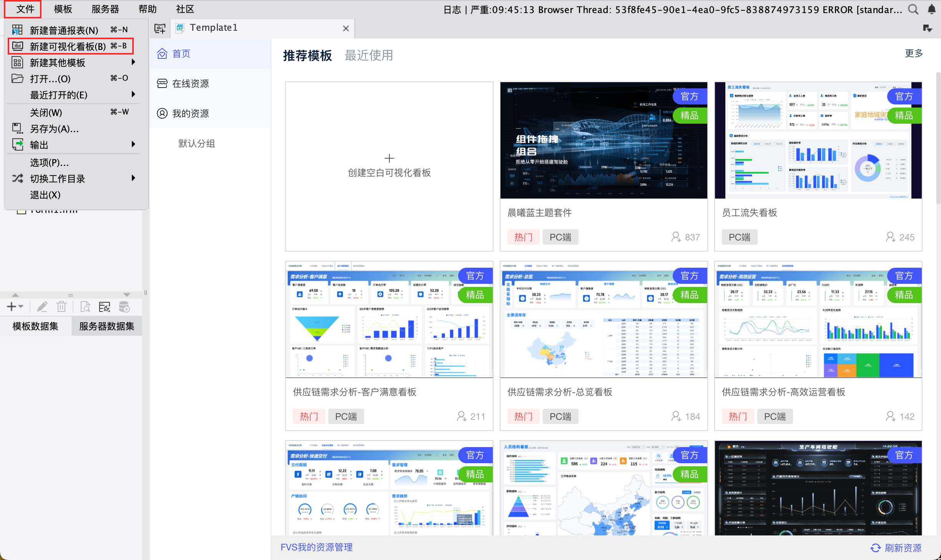Image resolution: width=941 pixels, height=560 pixels.
Task: Click the refresh icon next to 刷新资源
Action: (x=875, y=548)
